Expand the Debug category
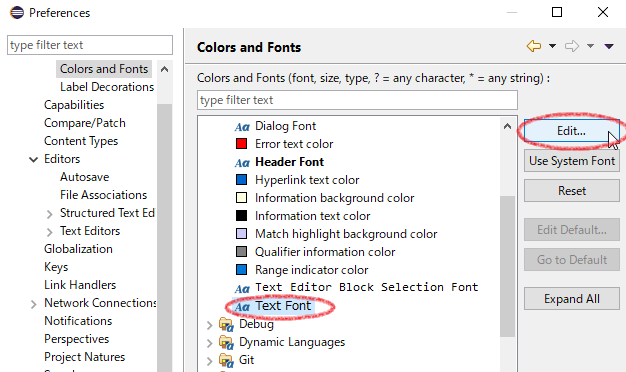 pyautogui.click(x=210, y=325)
